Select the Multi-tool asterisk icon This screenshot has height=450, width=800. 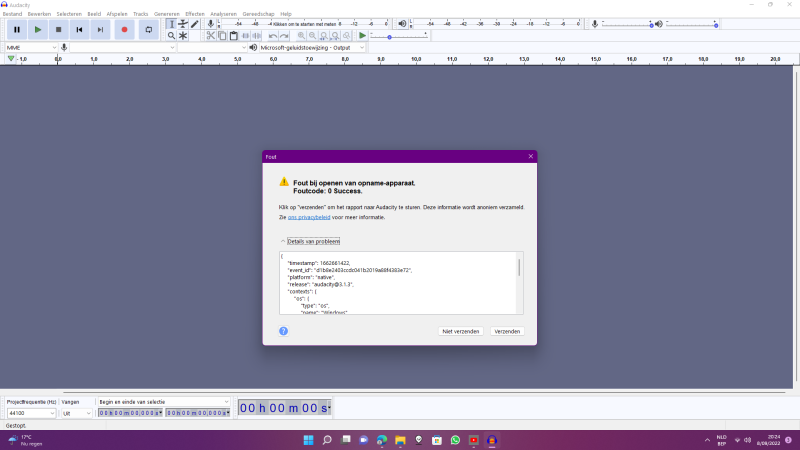(183, 36)
